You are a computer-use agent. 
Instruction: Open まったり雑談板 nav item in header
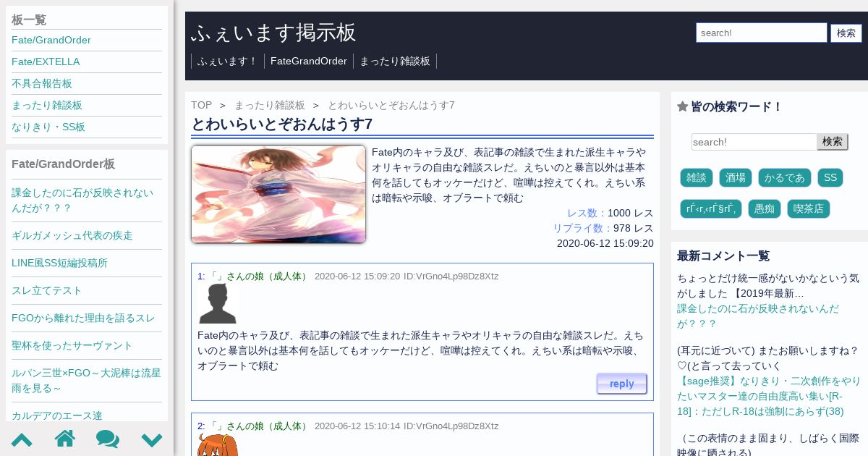395,61
